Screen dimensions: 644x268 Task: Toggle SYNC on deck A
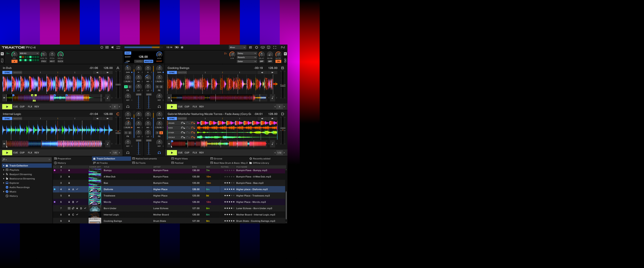7,73
